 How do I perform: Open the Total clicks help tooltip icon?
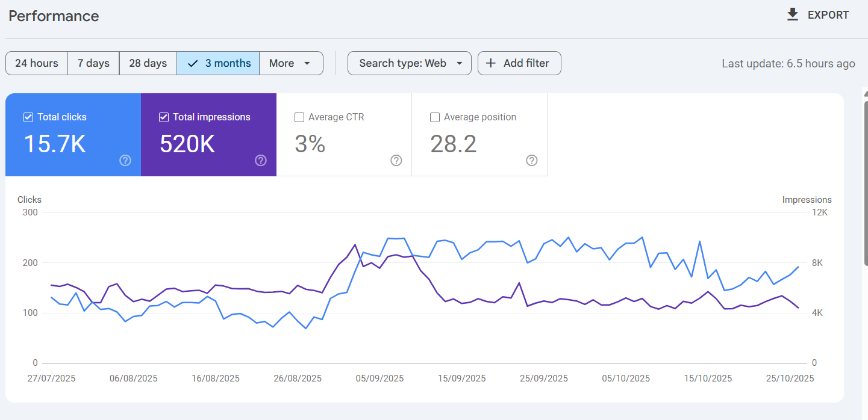point(125,161)
